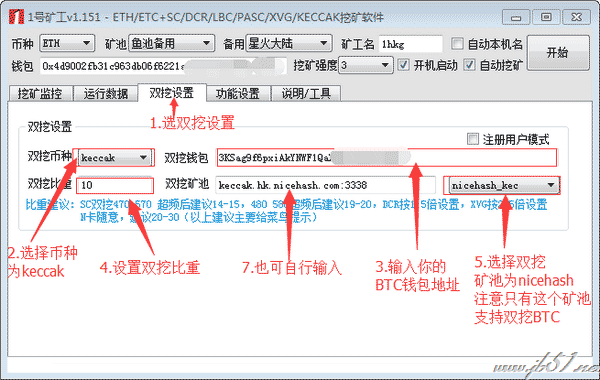The width and height of the screenshot is (600, 380).
Task: Click the app logo icon in title bar
Action: pyautogui.click(x=16, y=17)
